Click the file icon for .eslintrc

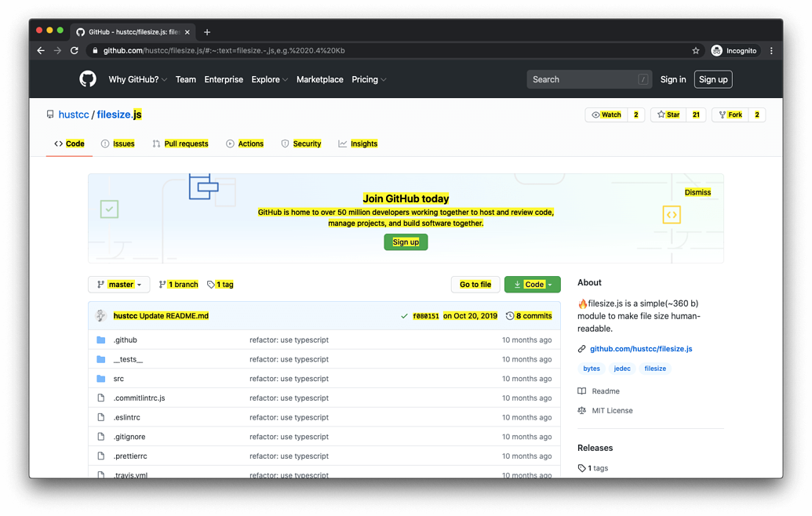pyautogui.click(x=101, y=417)
